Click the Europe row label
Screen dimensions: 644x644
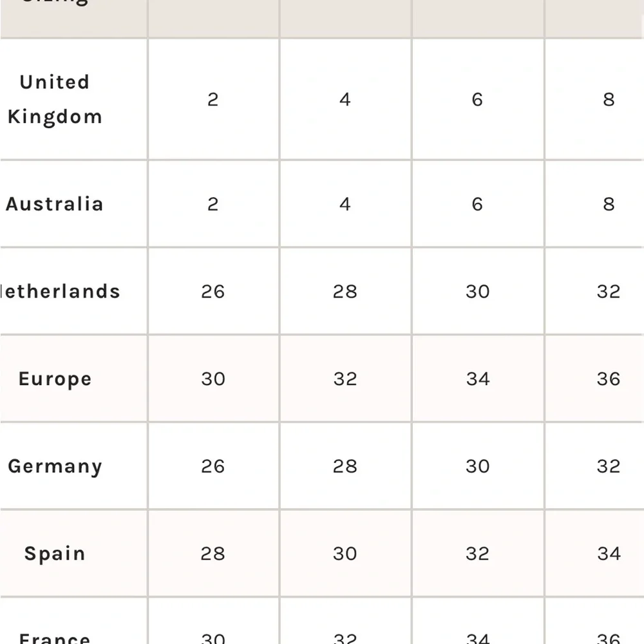coord(55,379)
